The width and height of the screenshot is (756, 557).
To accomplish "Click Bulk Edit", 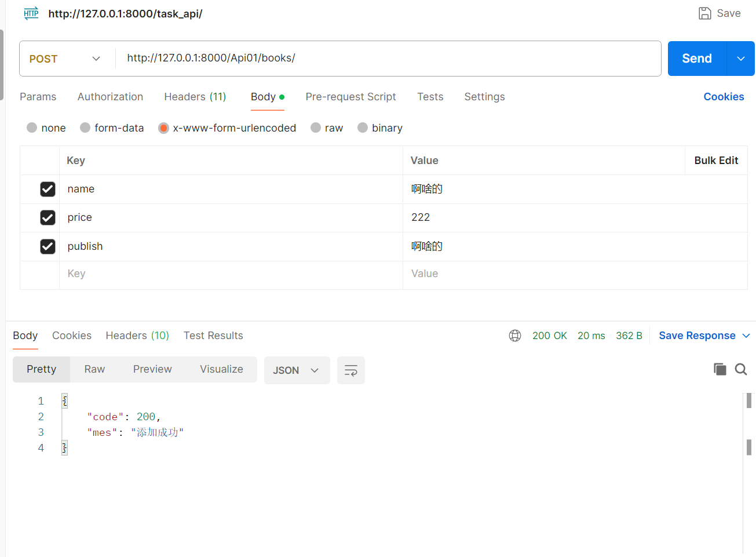I will tap(716, 161).
